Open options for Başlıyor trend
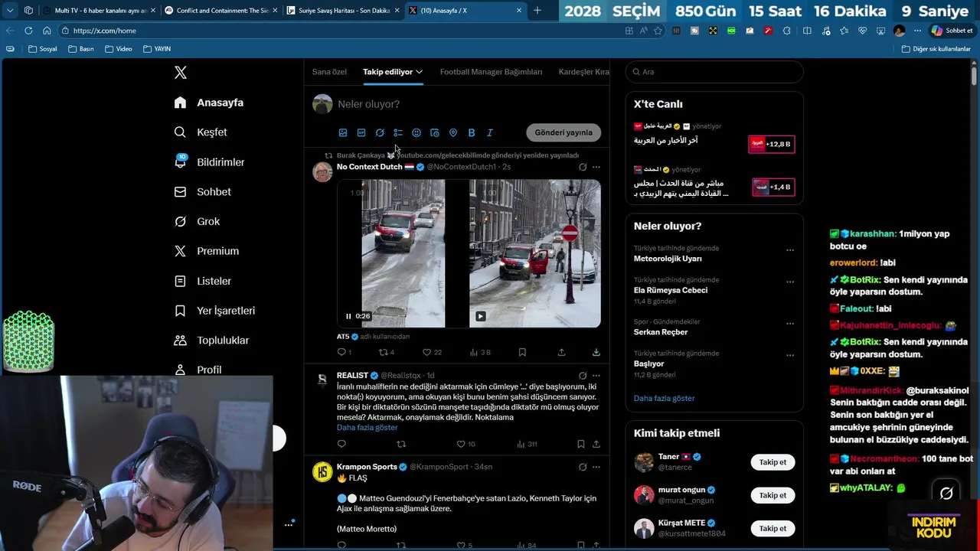980x551 pixels. [x=790, y=354]
